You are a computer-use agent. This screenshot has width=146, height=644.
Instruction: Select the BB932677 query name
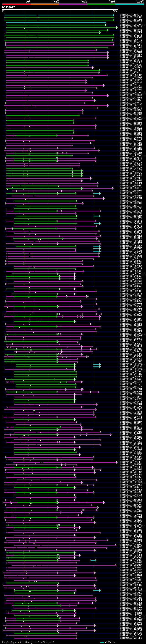click(8, 8)
